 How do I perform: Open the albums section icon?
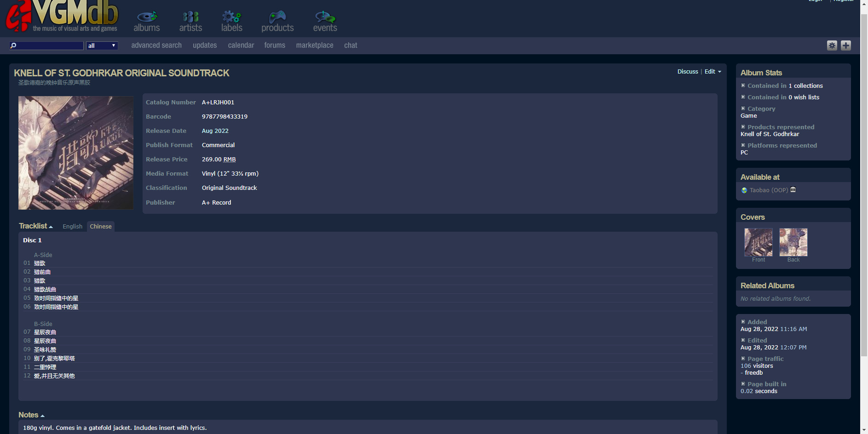(x=147, y=21)
